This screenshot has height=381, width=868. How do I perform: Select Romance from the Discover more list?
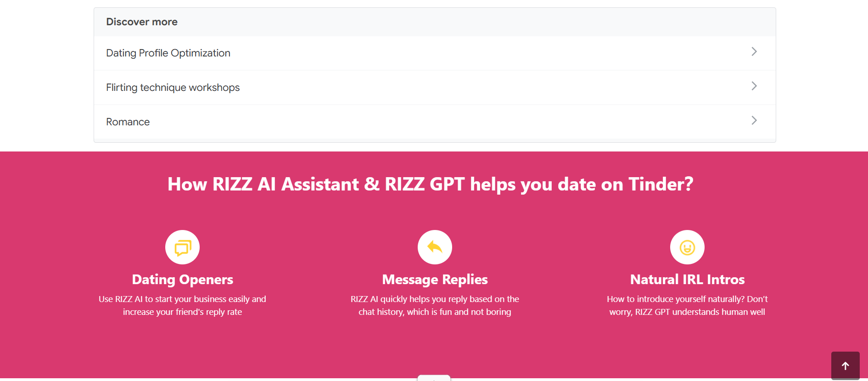click(128, 122)
